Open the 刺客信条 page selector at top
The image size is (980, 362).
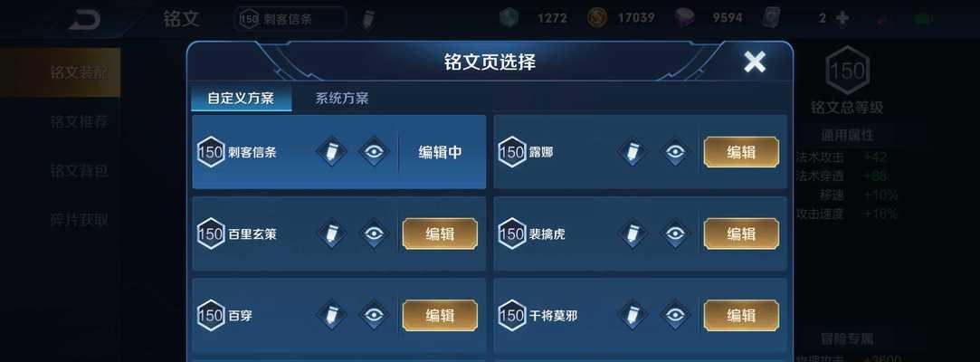tap(290, 19)
